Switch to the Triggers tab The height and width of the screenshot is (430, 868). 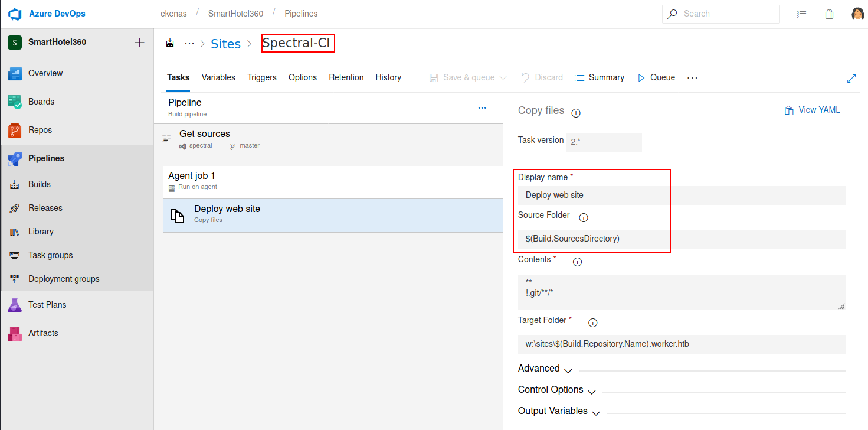(x=262, y=77)
